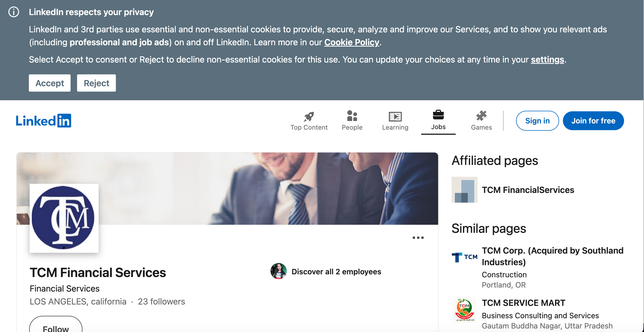Image resolution: width=644 pixels, height=332 pixels.
Task: Open the Games puzzle icon
Action: pyautogui.click(x=481, y=116)
